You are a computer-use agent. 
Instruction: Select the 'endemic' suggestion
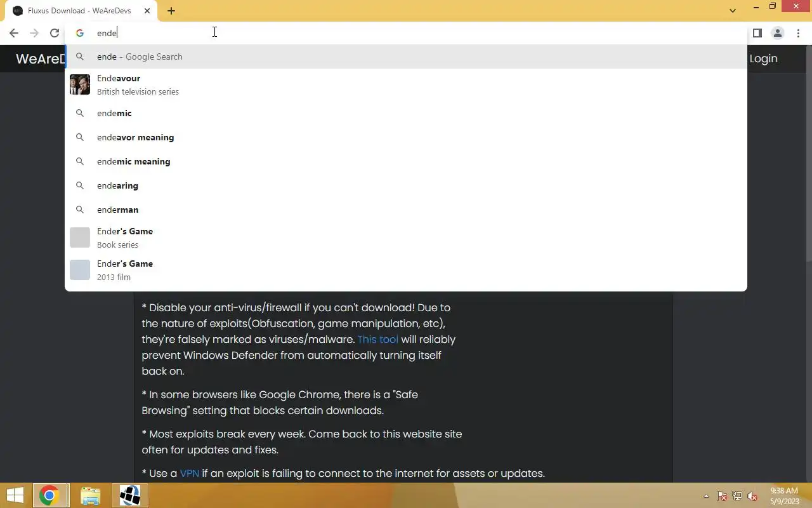point(406,113)
